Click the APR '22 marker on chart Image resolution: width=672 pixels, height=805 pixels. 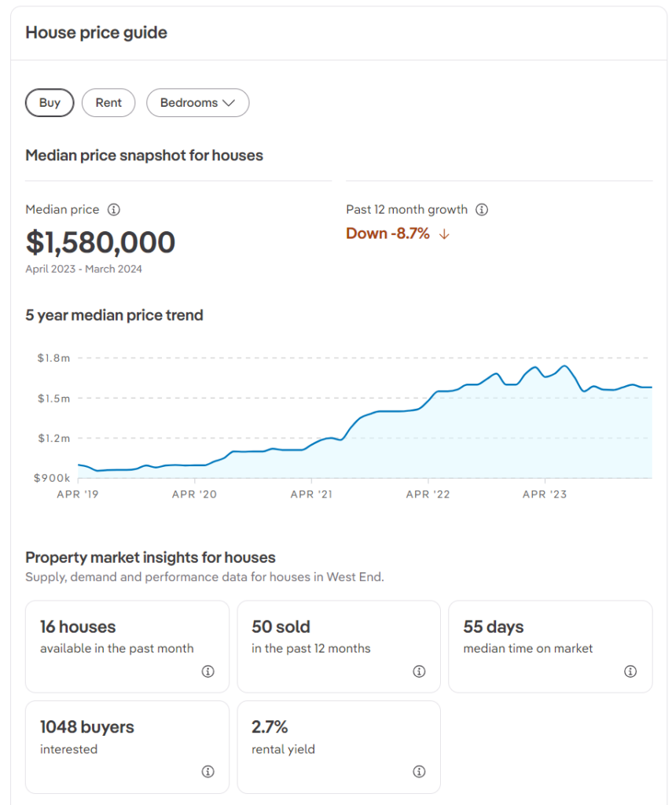click(428, 494)
